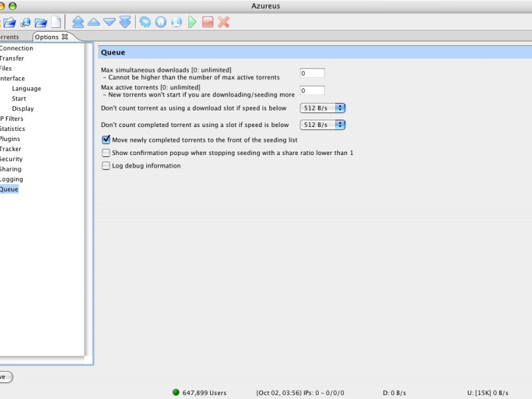Uncheck Move newly completed torrents option
This screenshot has height=399, width=532.
pos(106,139)
